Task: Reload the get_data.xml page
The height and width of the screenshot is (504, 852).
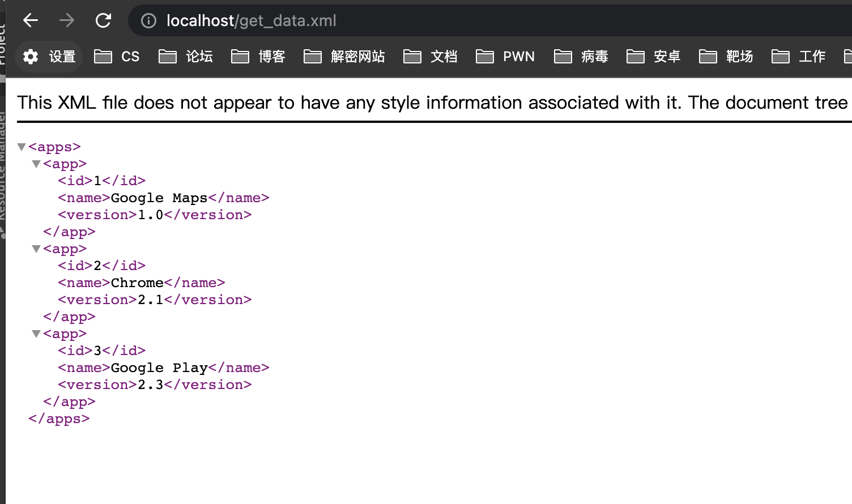Action: tap(103, 21)
